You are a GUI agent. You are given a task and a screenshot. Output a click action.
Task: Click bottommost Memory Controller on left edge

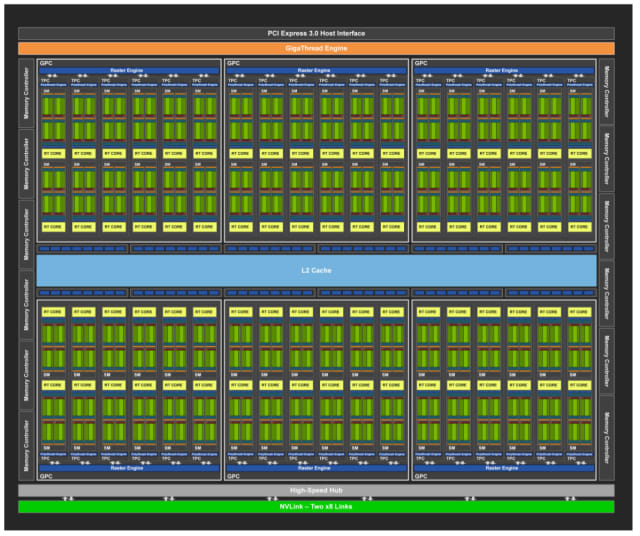(x=27, y=446)
